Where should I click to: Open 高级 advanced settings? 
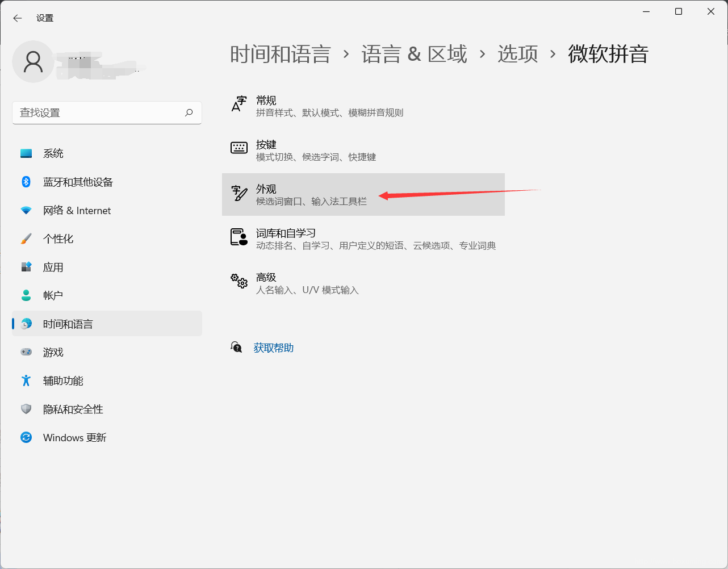pyautogui.click(x=363, y=283)
